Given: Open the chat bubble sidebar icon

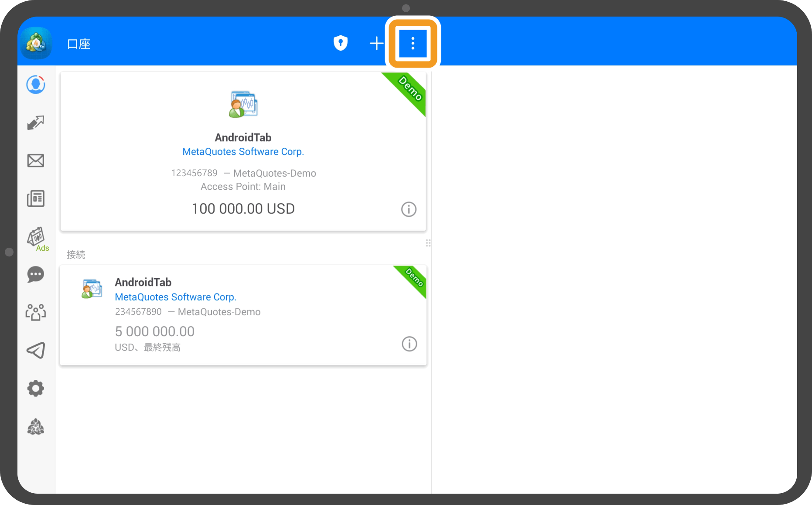Looking at the screenshot, I should click(x=36, y=275).
